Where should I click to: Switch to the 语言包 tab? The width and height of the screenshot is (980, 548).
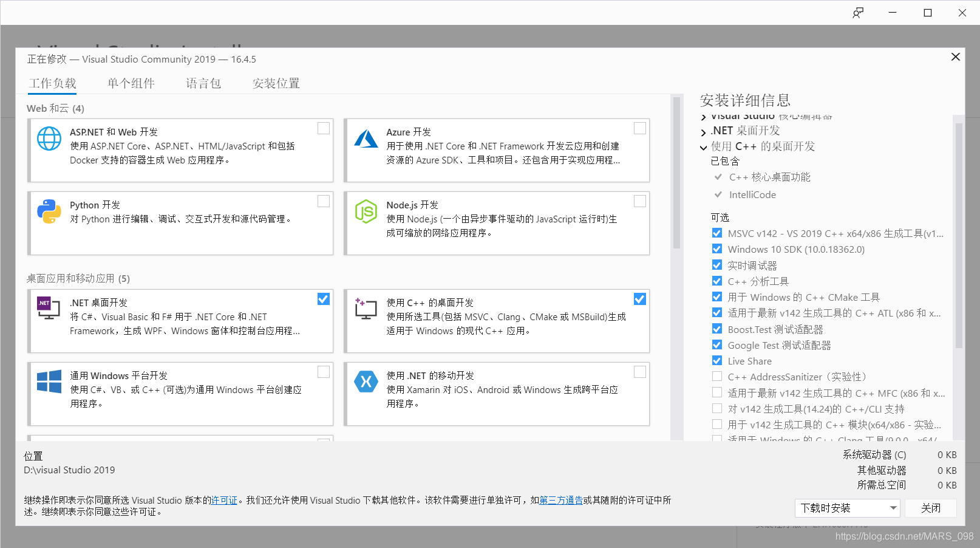pos(203,83)
